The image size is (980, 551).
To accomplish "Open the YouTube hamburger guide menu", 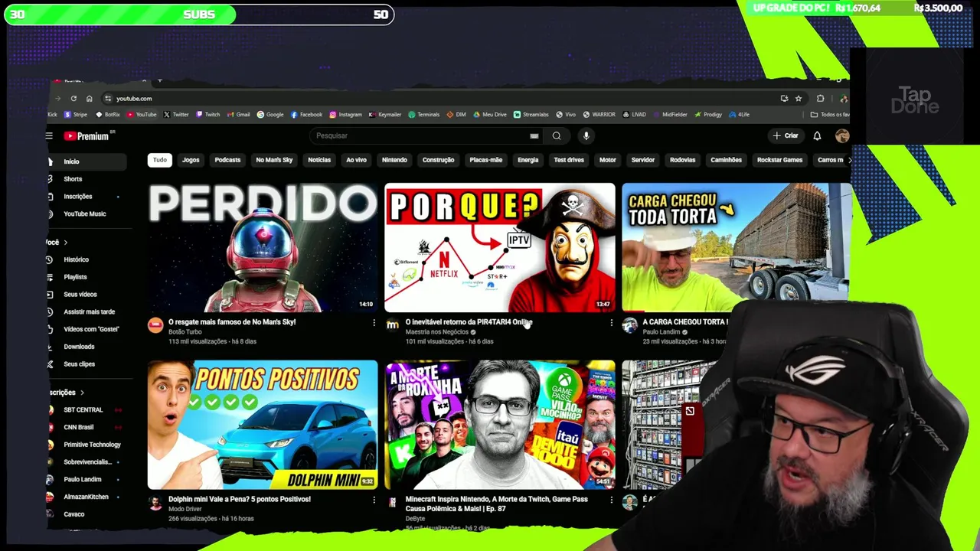I will (x=49, y=136).
